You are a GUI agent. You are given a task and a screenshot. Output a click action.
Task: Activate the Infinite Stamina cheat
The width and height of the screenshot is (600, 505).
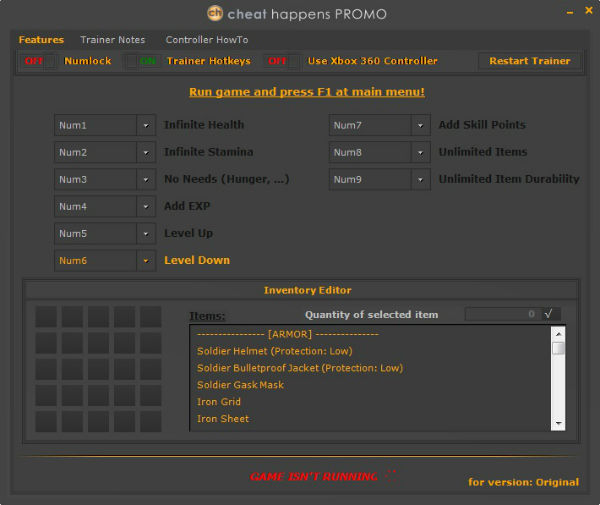tap(209, 152)
